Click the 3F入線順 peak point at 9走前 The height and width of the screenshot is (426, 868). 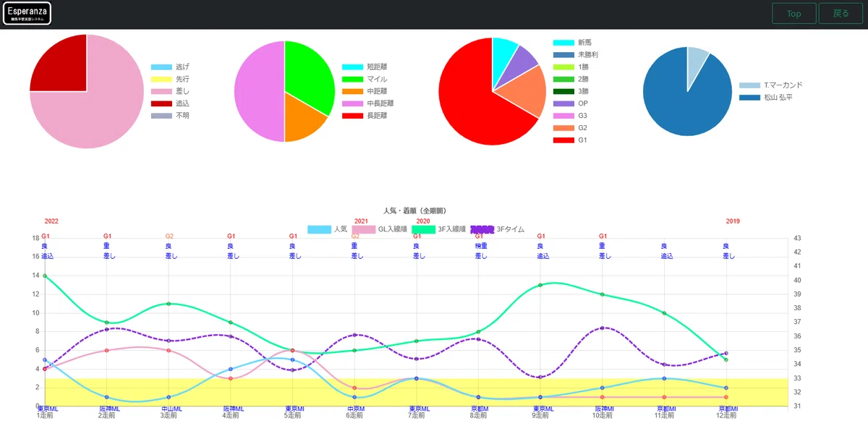[540, 285]
